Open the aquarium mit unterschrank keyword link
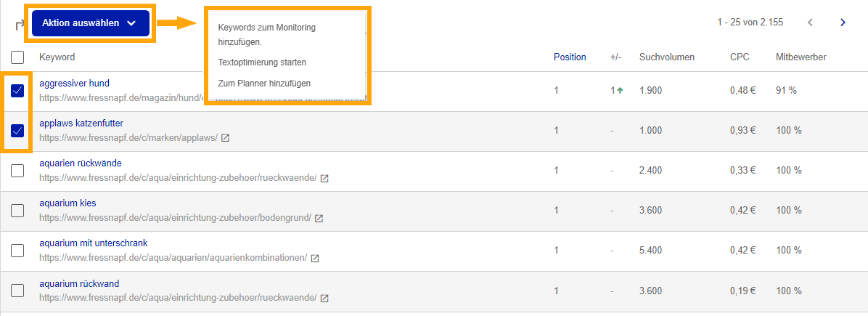The width and height of the screenshot is (868, 316). tap(94, 243)
